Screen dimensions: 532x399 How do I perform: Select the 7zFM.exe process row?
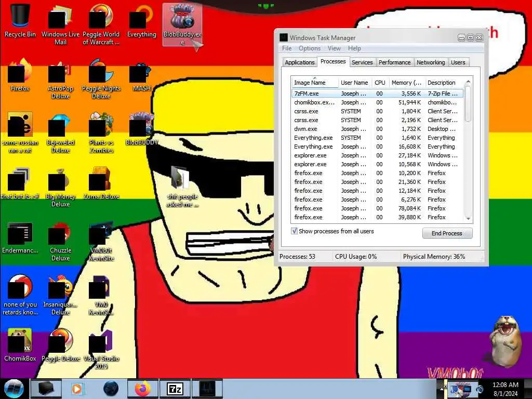[x=377, y=94]
